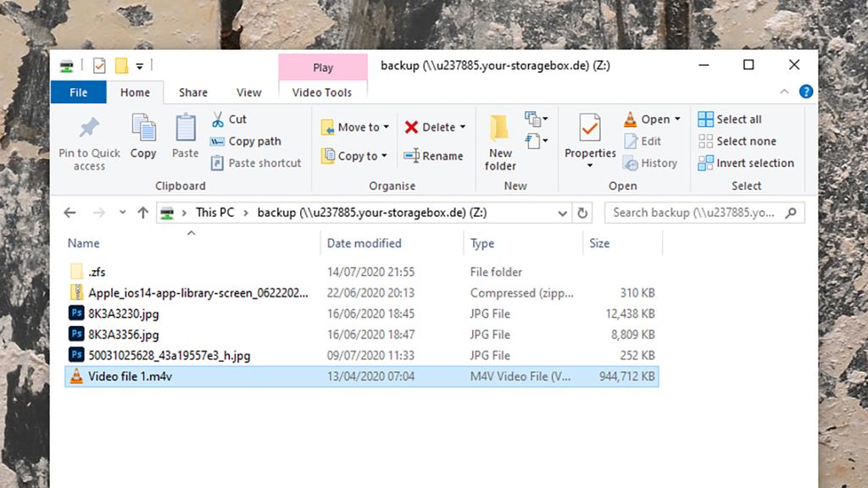Click quick access toolbar Properties checkmark icon
The image size is (868, 488).
point(99,66)
